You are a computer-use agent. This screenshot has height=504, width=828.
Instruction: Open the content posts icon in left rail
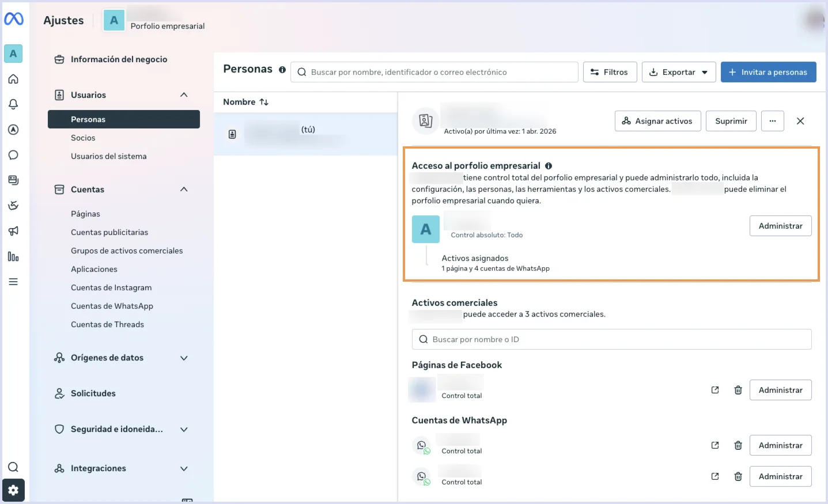click(13, 180)
